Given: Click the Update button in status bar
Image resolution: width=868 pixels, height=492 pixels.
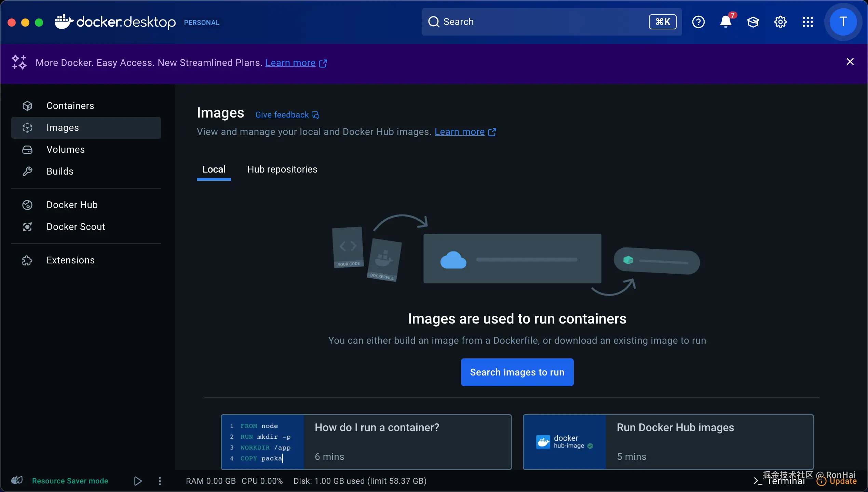Looking at the screenshot, I should [x=837, y=481].
